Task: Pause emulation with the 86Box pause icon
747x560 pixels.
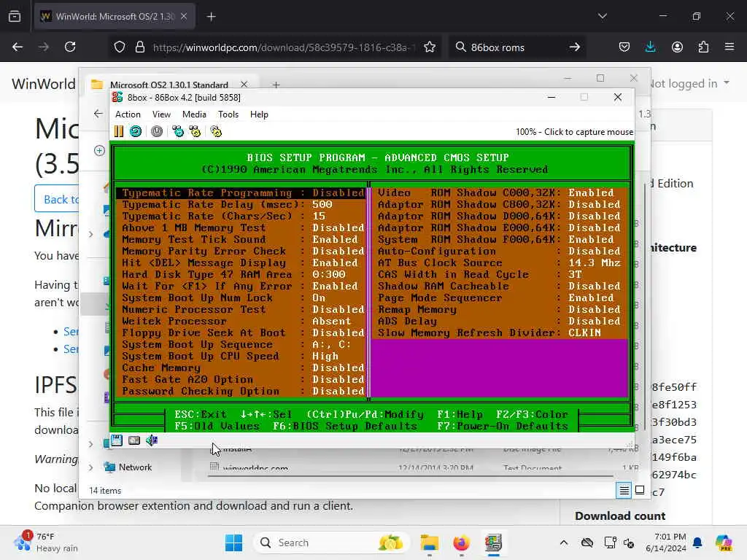Action: tap(119, 131)
